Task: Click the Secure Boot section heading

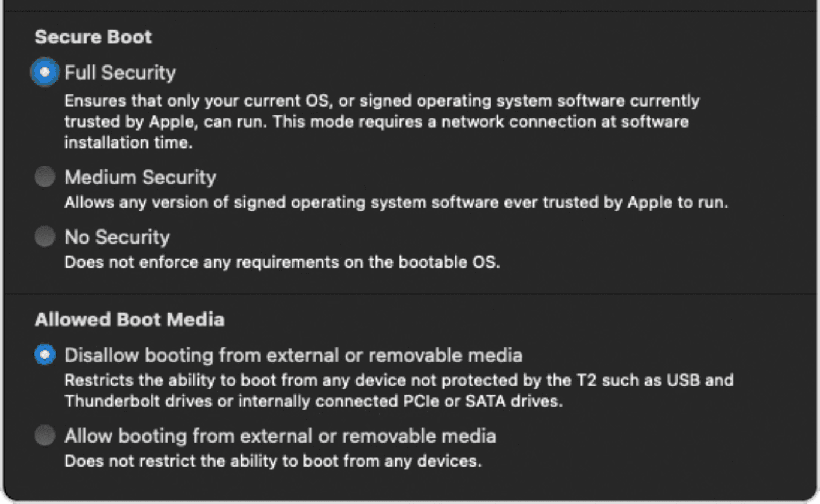Action: click(x=93, y=37)
